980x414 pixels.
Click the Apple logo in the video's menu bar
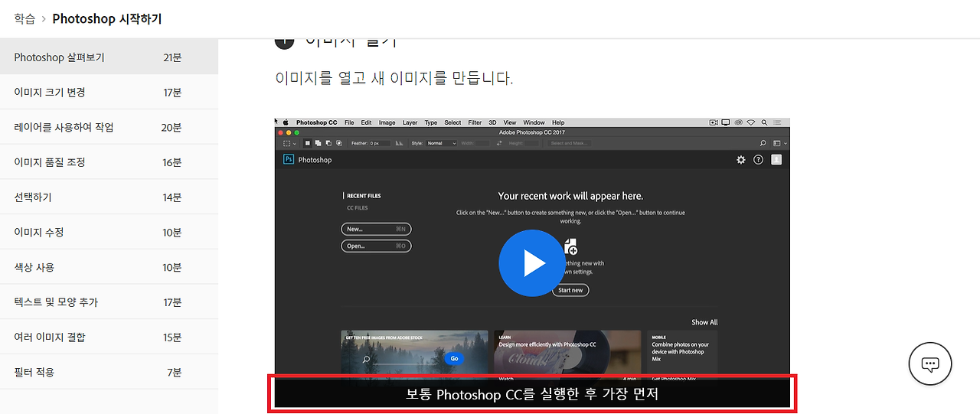tap(286, 122)
